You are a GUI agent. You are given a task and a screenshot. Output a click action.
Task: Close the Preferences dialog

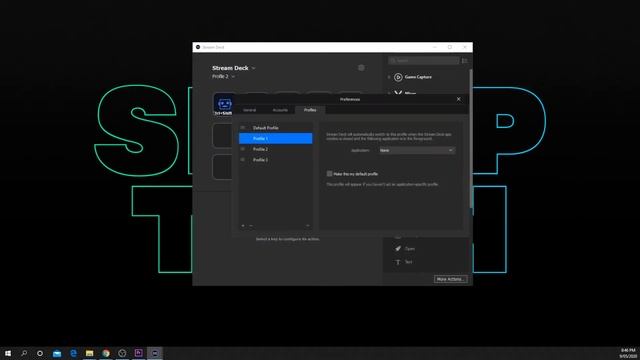point(458,99)
